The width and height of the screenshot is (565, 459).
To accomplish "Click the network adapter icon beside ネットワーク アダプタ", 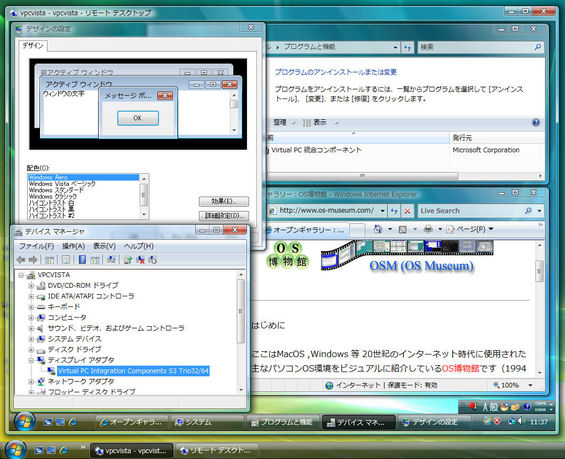I will coord(41,381).
